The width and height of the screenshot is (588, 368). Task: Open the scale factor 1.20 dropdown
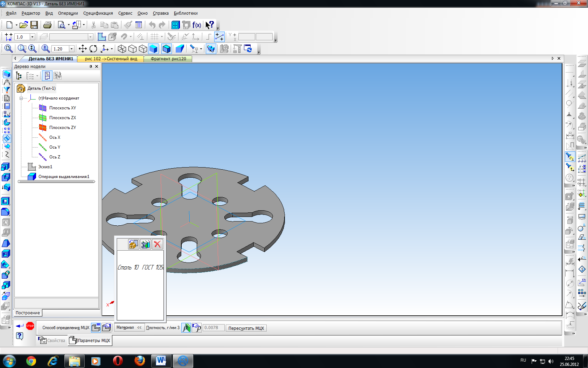[72, 49]
